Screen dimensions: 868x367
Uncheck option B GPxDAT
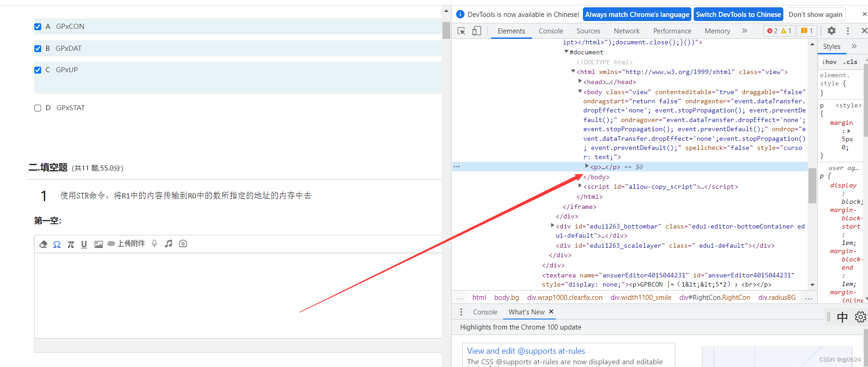(38, 48)
